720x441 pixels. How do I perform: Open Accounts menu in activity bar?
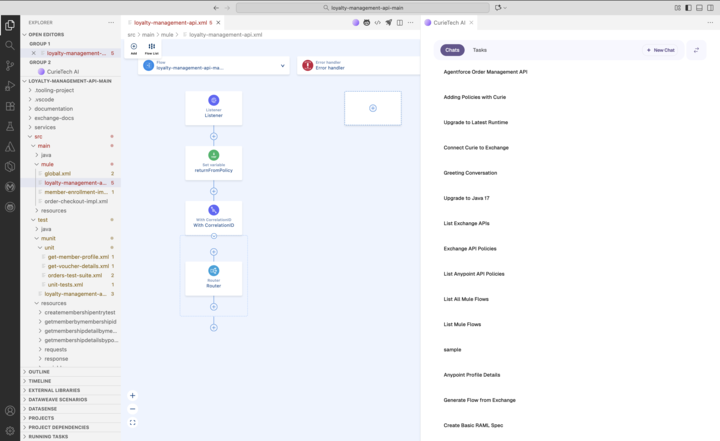[10, 411]
